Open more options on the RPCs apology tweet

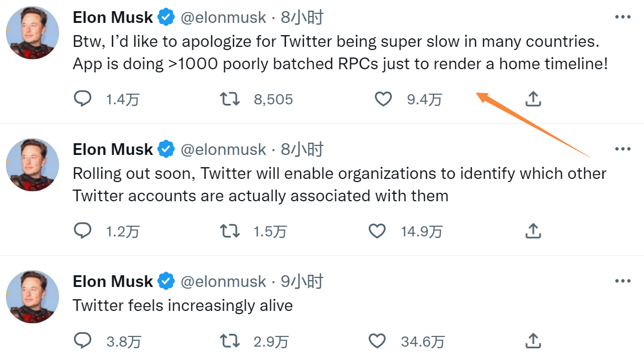[x=623, y=17]
